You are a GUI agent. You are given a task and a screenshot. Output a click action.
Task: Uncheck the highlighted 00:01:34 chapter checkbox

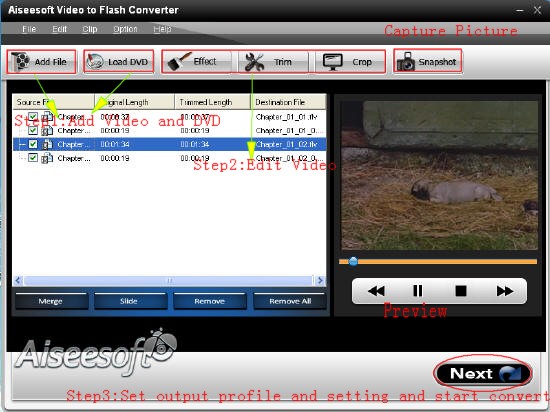click(33, 144)
